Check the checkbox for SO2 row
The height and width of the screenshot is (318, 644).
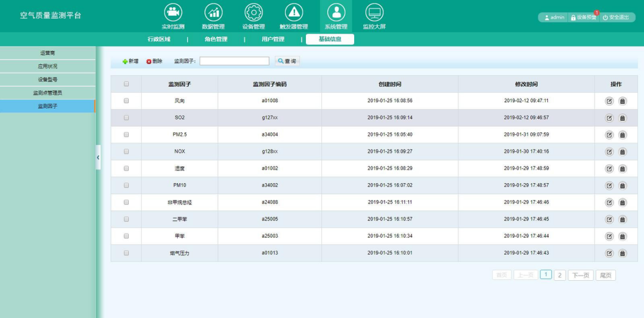point(126,117)
